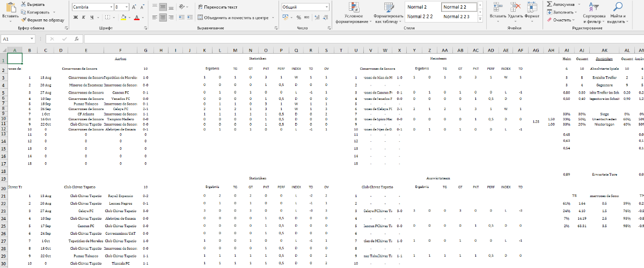The width and height of the screenshot is (644, 268).
Task: Toggle Wrap Text (Переносить текст)
Action: point(217,7)
